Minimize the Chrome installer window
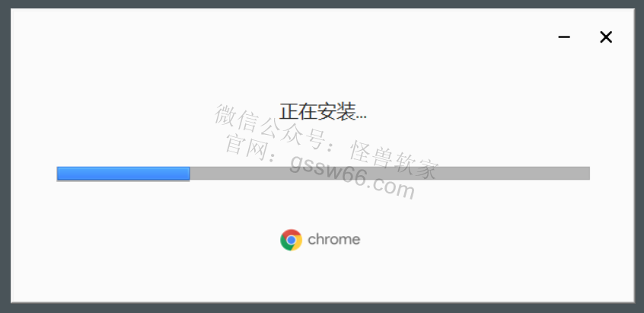644x313 pixels. pyautogui.click(x=564, y=37)
